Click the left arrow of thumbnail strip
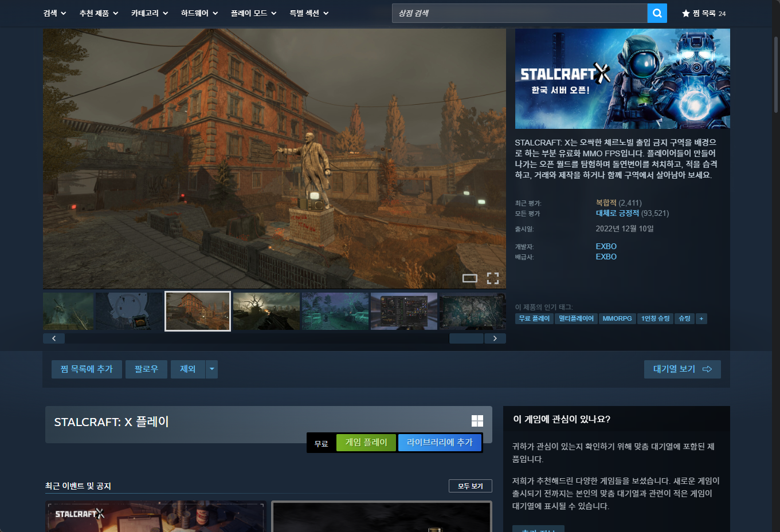 [x=54, y=338]
